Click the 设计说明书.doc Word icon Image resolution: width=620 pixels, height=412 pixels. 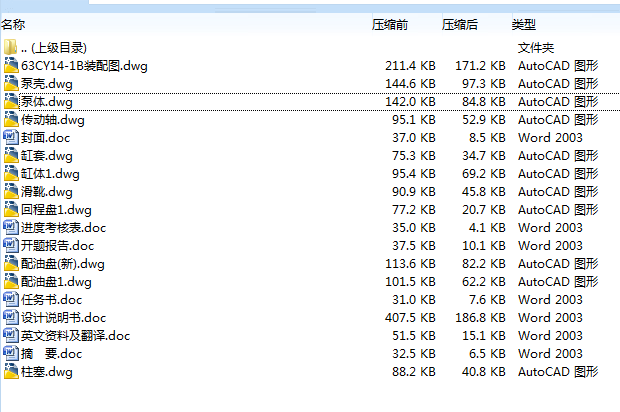click(11, 318)
